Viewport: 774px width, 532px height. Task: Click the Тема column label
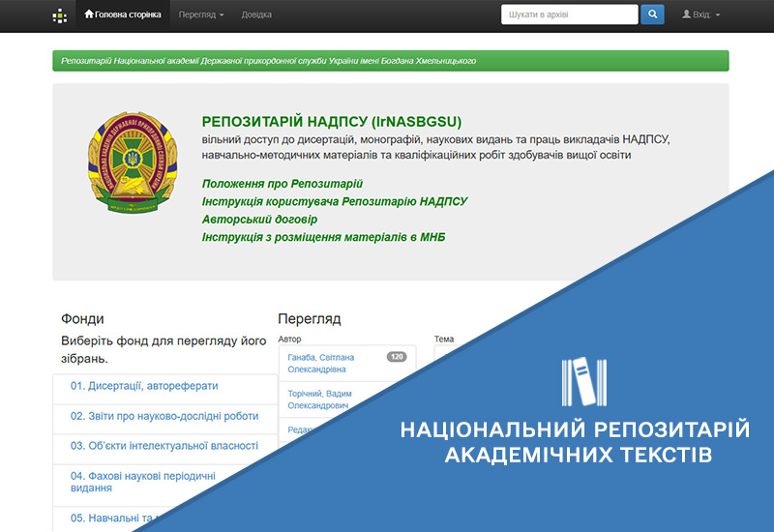[x=444, y=340]
